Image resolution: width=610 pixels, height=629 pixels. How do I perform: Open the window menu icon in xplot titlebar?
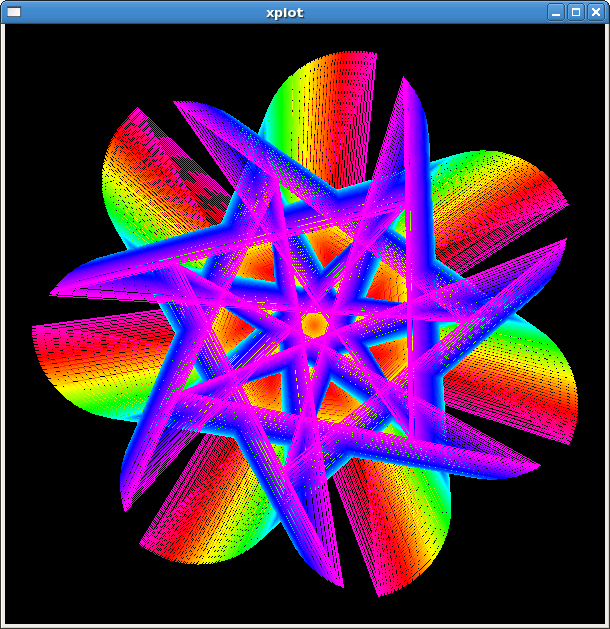14,12
